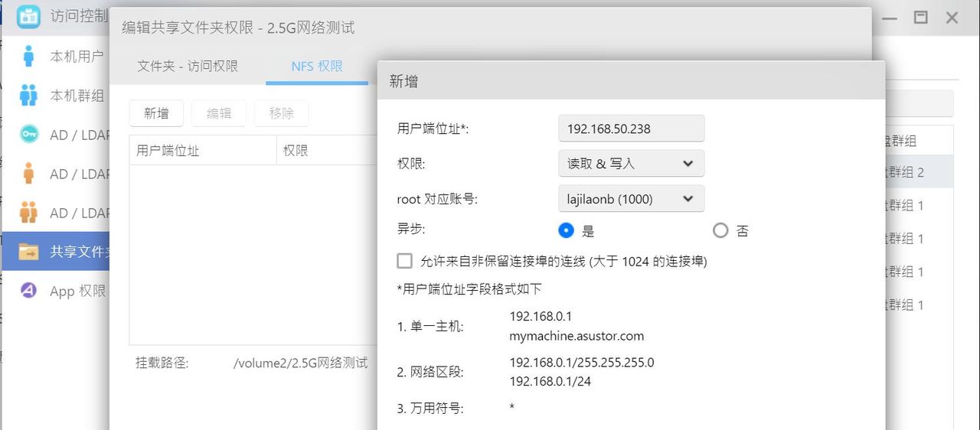Click the 新增 dialog title
The height and width of the screenshot is (430, 980).
click(403, 81)
